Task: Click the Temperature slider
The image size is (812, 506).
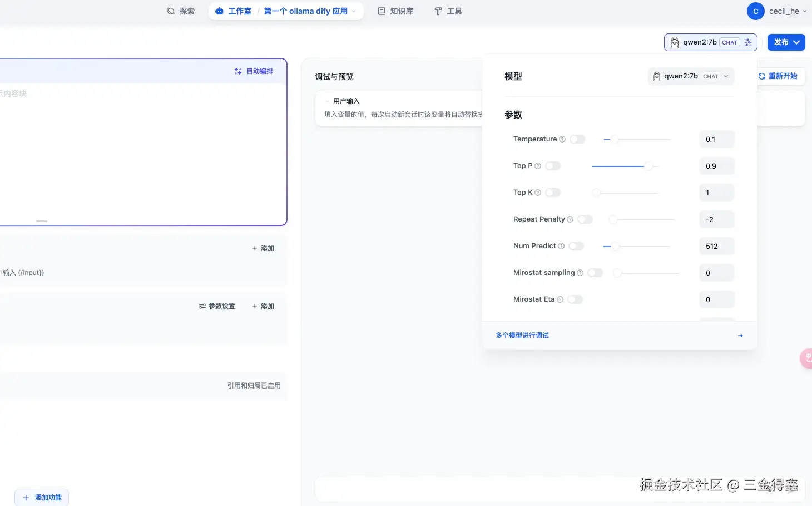Action: [637, 139]
